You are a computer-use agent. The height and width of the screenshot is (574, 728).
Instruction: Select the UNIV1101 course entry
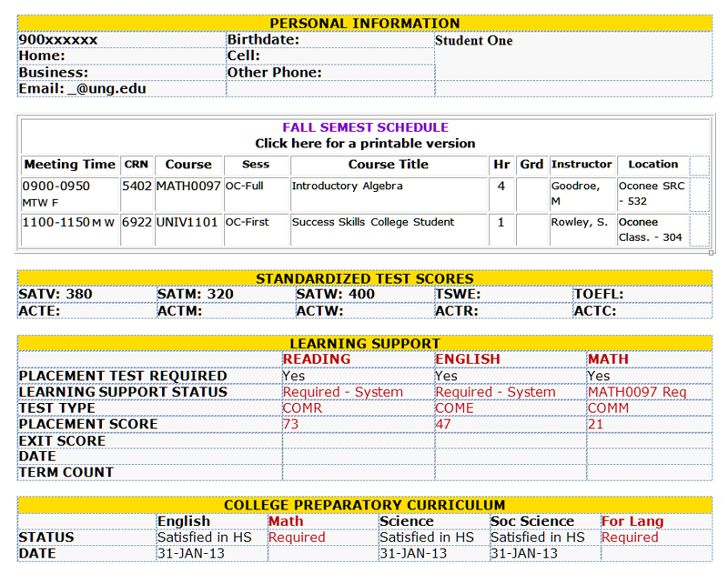(x=187, y=222)
